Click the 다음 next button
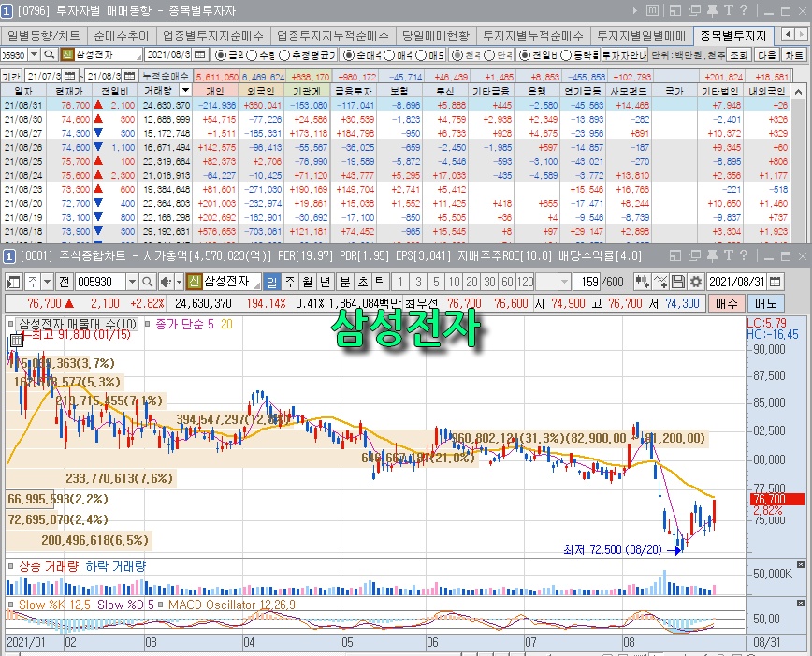Screen dimensions: 812x656 766,55
